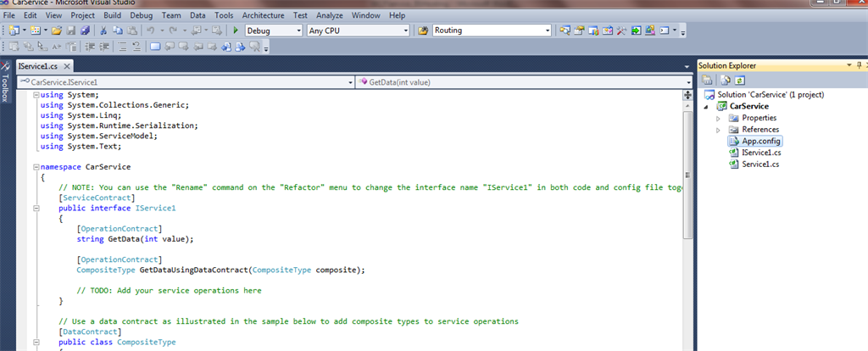Click the Open File folder icon
Image resolution: width=868 pixels, height=351 pixels.
tap(57, 31)
